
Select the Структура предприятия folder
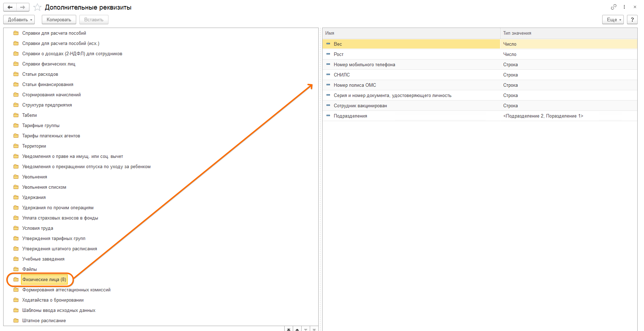coord(47,105)
